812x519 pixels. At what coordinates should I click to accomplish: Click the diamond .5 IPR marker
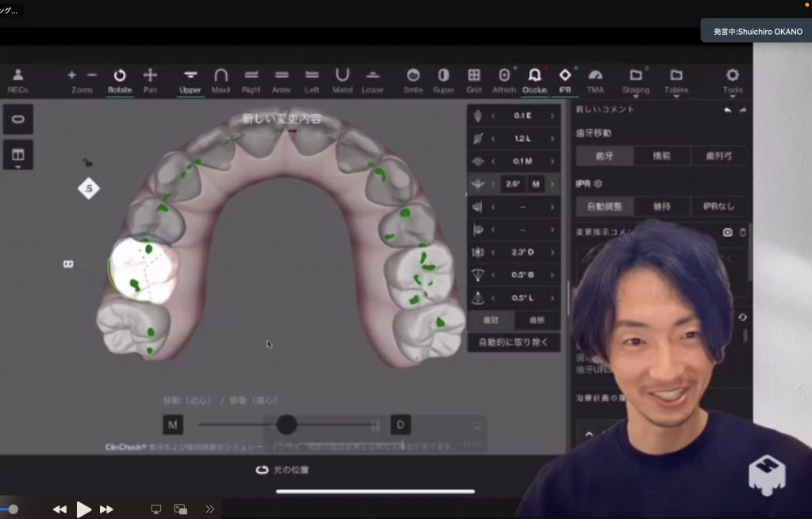point(89,189)
